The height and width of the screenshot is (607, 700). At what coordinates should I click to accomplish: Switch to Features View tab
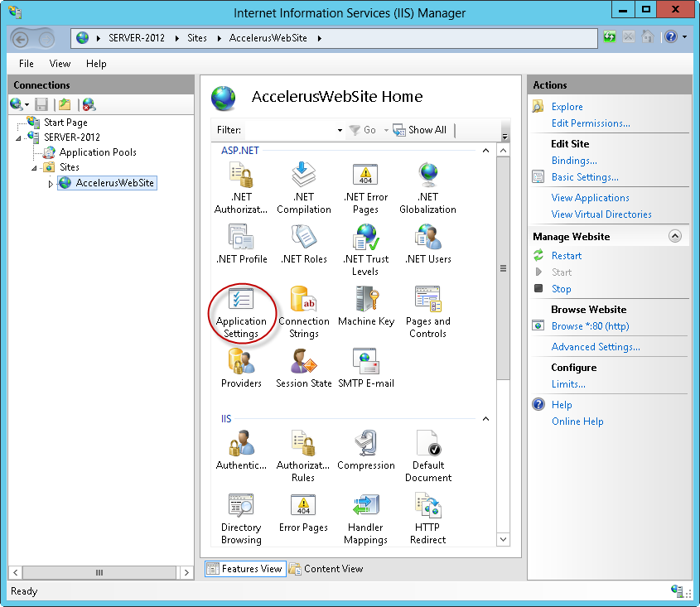pos(245,569)
